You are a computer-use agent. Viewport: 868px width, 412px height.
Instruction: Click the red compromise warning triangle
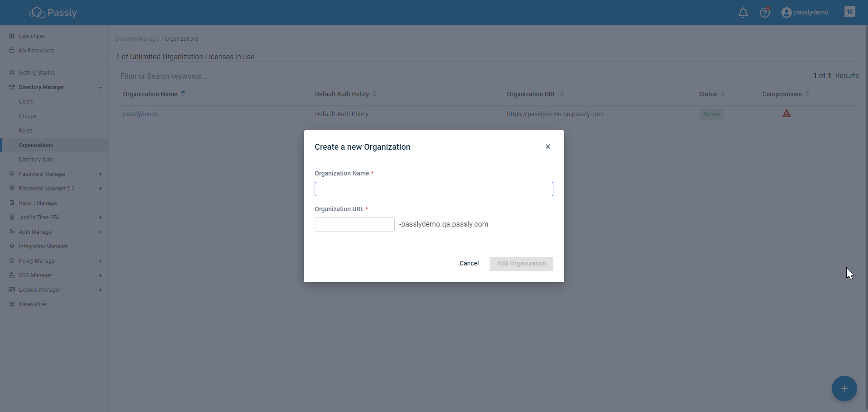click(x=787, y=114)
